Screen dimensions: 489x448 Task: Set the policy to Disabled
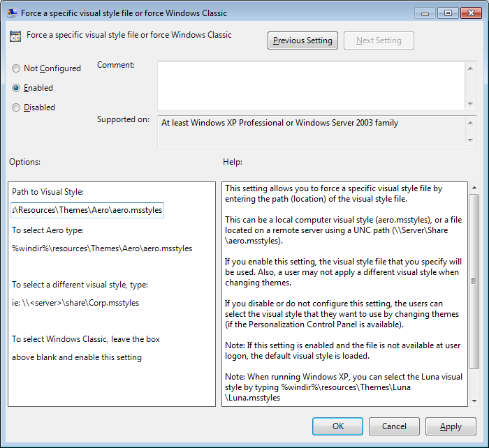pyautogui.click(x=16, y=107)
